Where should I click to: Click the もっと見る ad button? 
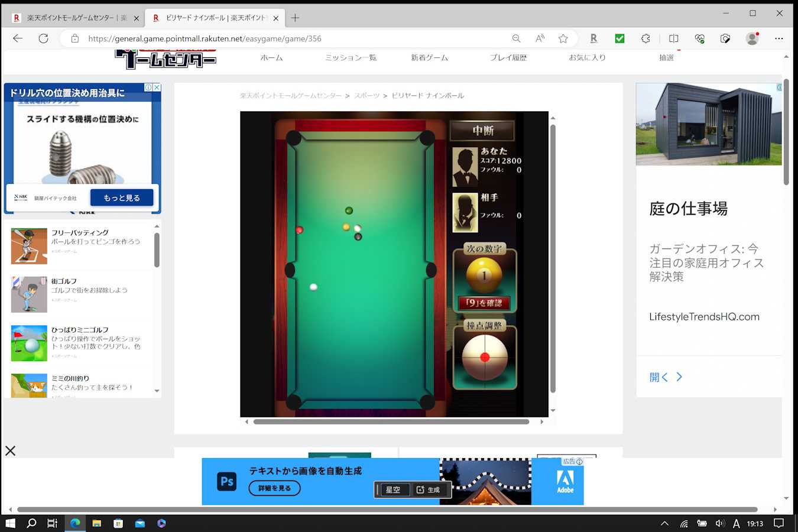[122, 198]
